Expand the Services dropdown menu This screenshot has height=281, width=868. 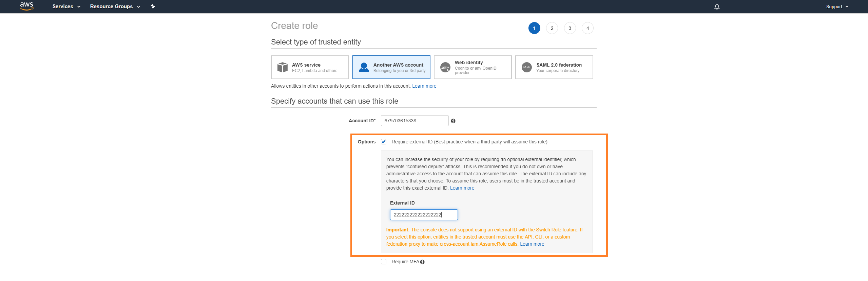66,6
